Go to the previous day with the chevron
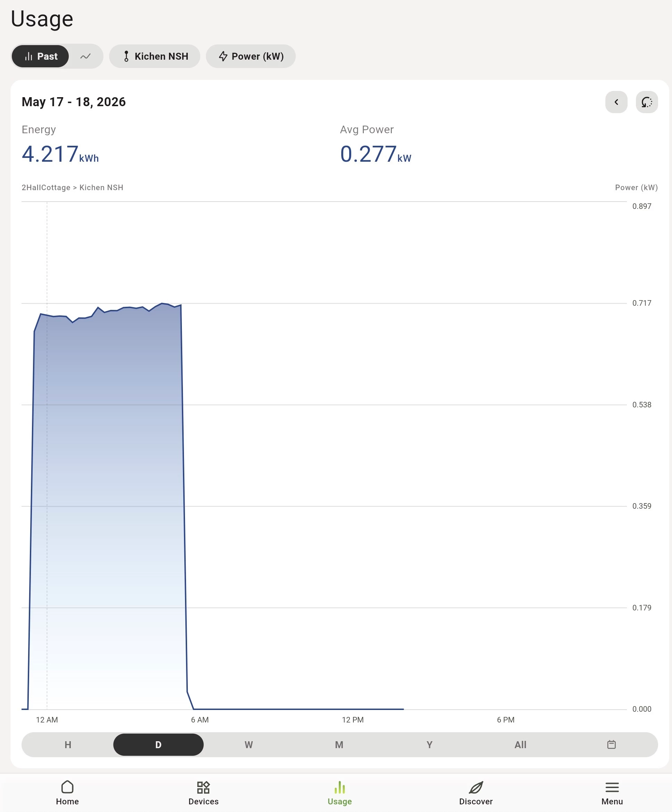Image resolution: width=672 pixels, height=812 pixels. 616,102
